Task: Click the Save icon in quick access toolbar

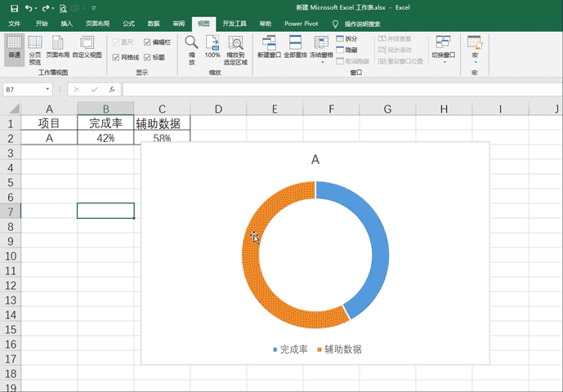Action: [x=14, y=8]
